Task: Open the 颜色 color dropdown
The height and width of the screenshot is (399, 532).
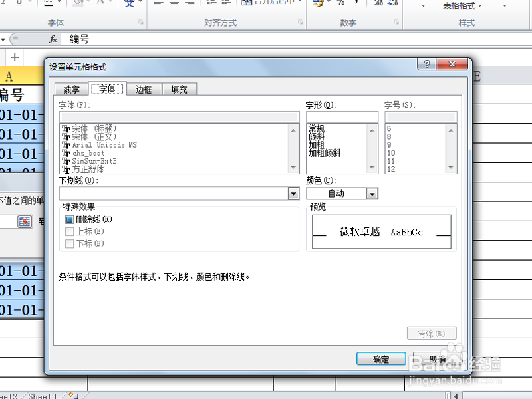Action: pos(372,194)
